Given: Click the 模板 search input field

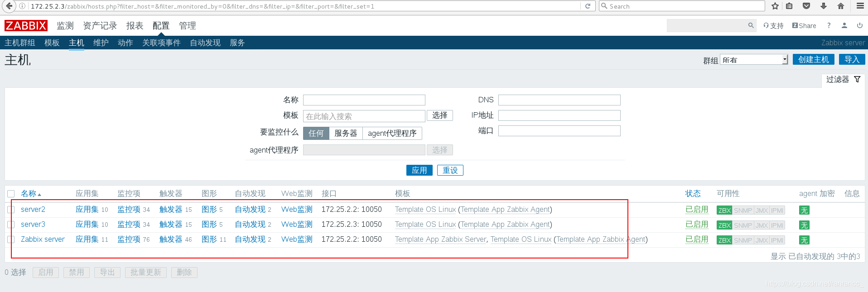Looking at the screenshot, I should click(364, 116).
